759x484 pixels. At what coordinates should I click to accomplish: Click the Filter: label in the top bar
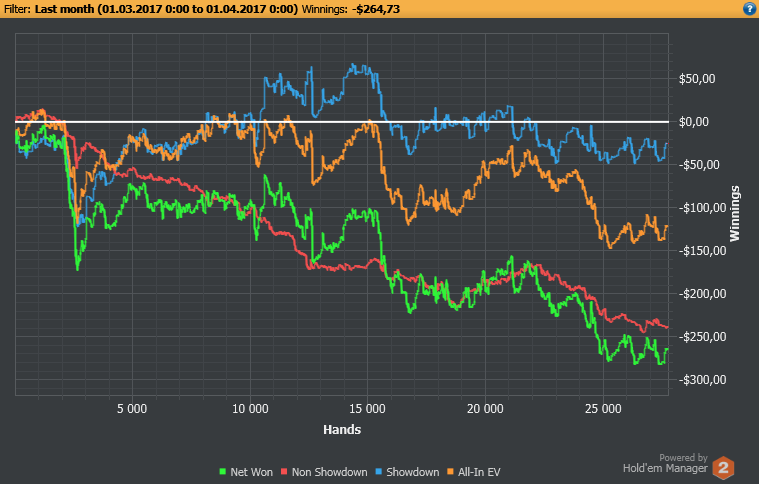18,9
